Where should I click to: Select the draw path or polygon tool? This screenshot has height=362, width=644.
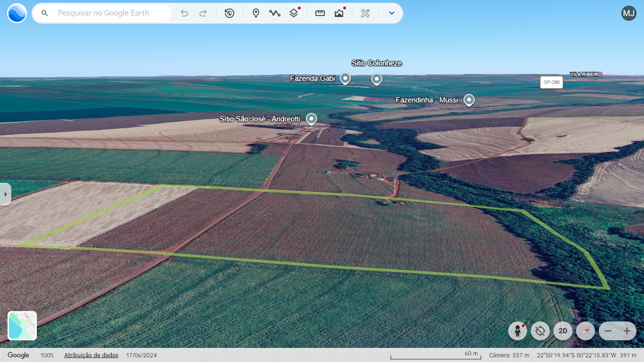click(275, 13)
